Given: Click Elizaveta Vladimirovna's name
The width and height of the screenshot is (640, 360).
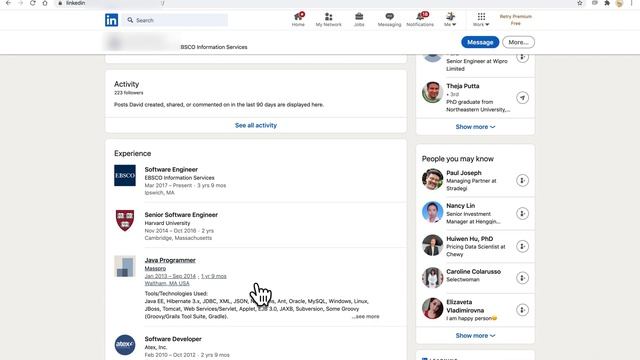Looking at the screenshot, I should (465, 306).
